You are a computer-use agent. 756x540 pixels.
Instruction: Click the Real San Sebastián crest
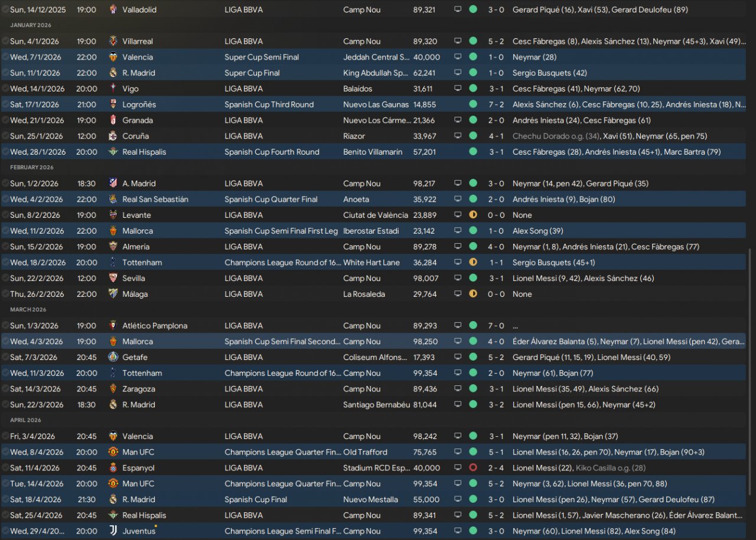pyautogui.click(x=113, y=199)
